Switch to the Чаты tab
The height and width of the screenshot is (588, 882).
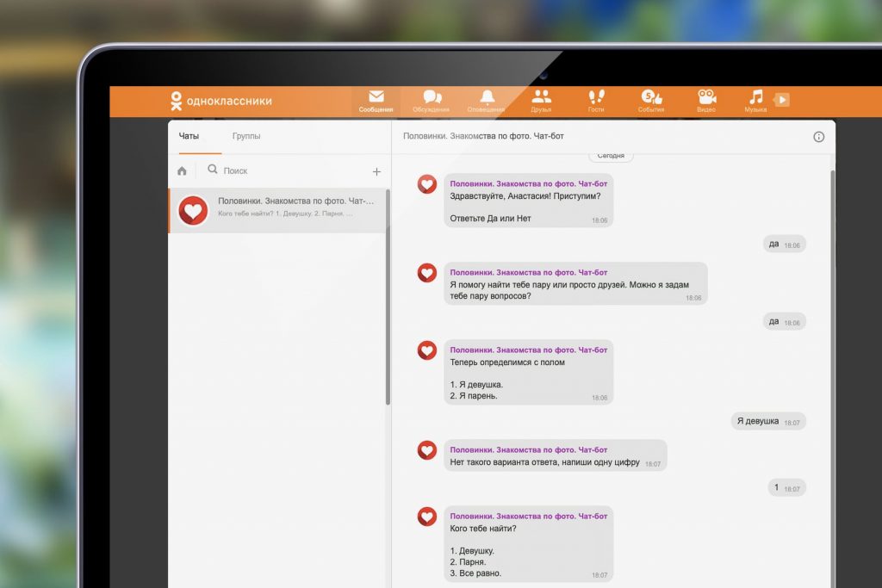coord(189,136)
